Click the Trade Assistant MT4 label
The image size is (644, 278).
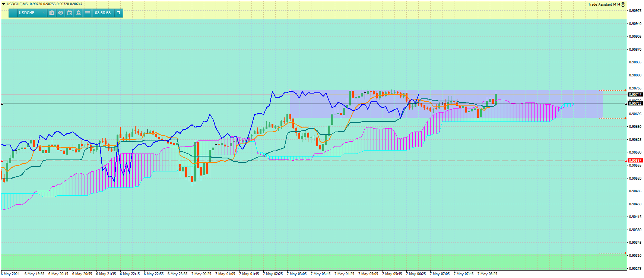coord(604,4)
